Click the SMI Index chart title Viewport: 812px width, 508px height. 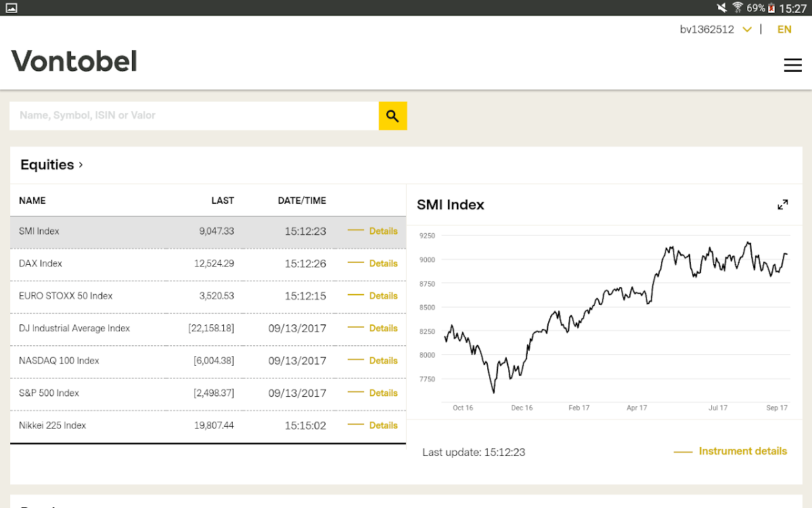click(x=451, y=205)
